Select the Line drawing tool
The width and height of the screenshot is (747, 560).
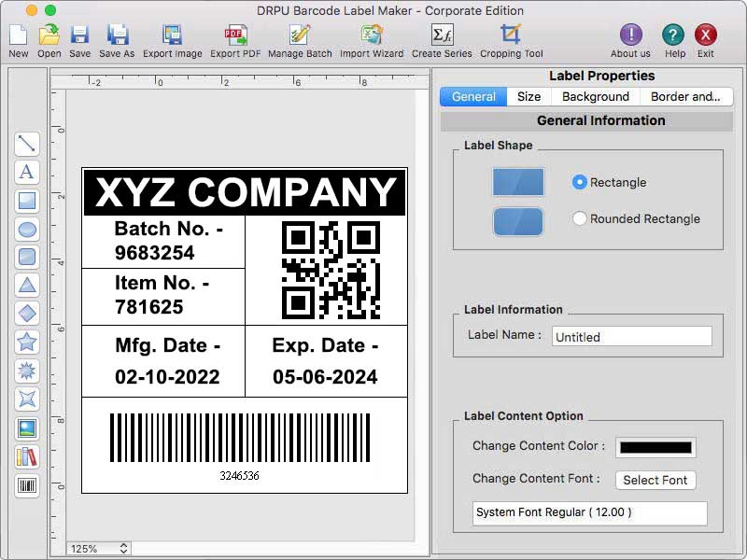[27, 144]
